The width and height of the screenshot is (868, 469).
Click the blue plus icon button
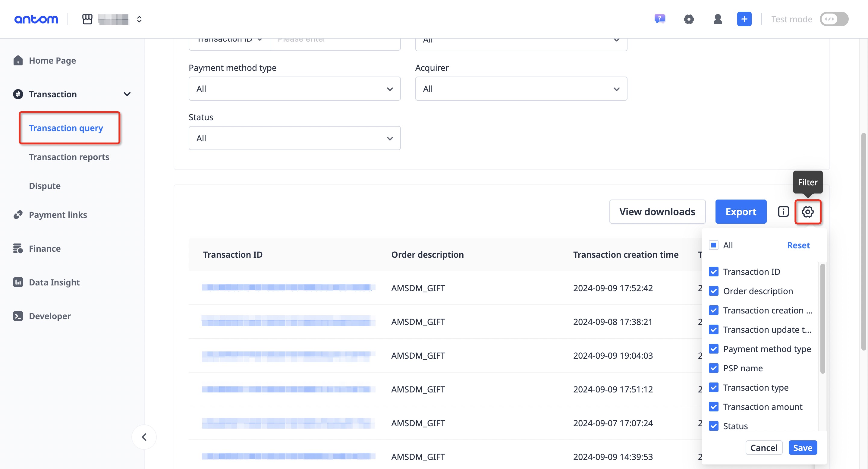pyautogui.click(x=744, y=19)
